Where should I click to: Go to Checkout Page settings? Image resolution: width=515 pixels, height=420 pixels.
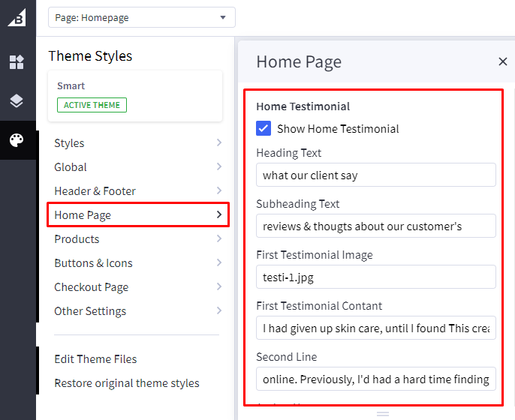(137, 287)
